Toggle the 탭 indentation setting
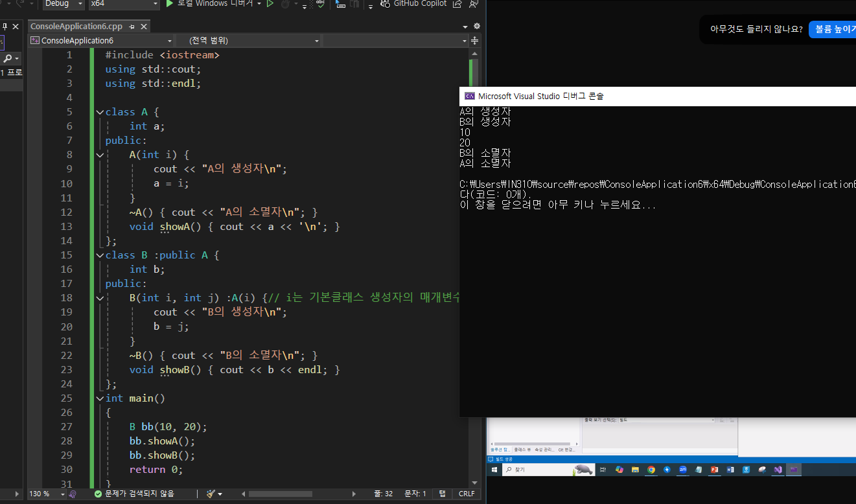The image size is (856, 504). pyautogui.click(x=443, y=494)
